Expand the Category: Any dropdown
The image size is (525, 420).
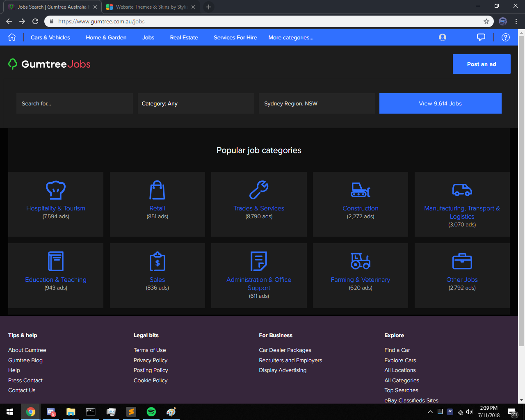[196, 103]
